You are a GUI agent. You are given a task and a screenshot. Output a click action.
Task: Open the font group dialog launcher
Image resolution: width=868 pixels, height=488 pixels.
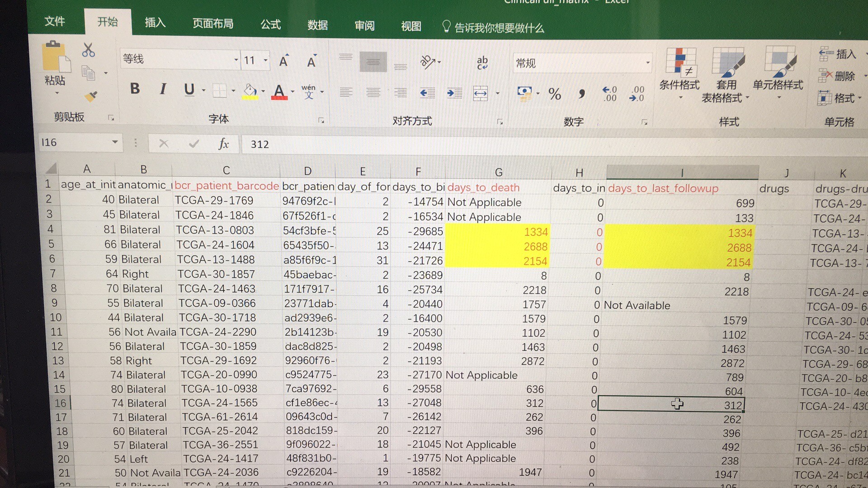click(321, 120)
